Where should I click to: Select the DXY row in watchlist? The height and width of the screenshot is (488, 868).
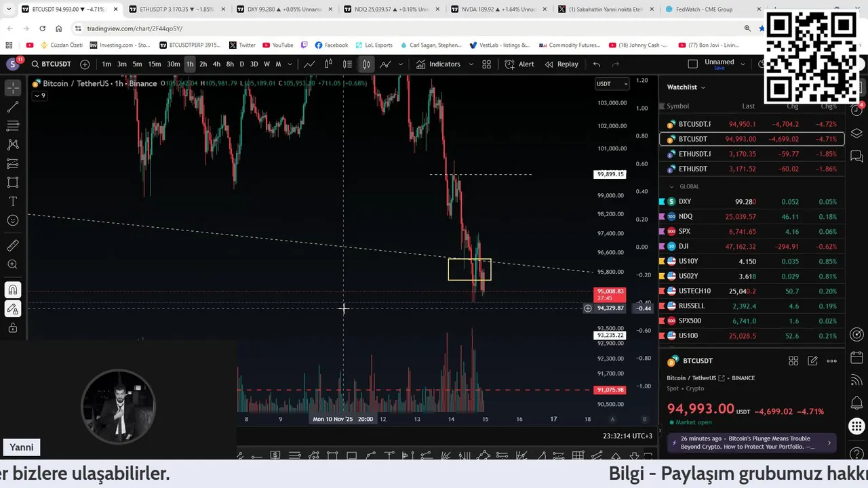click(x=751, y=201)
